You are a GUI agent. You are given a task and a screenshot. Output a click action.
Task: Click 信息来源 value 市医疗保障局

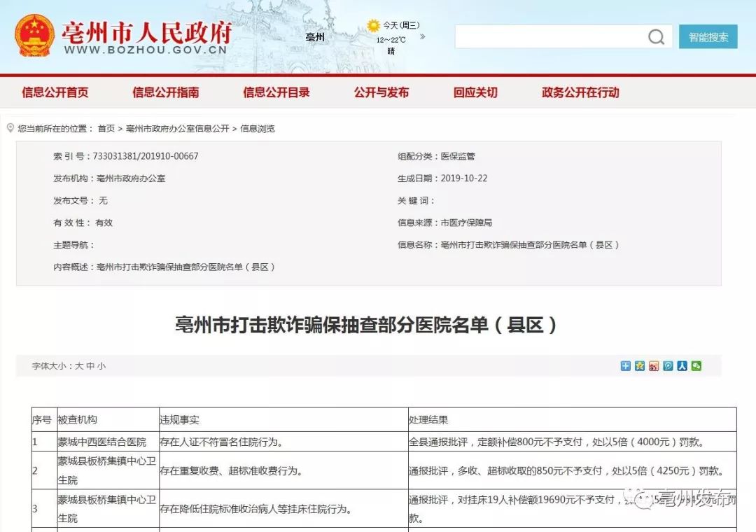(x=466, y=223)
